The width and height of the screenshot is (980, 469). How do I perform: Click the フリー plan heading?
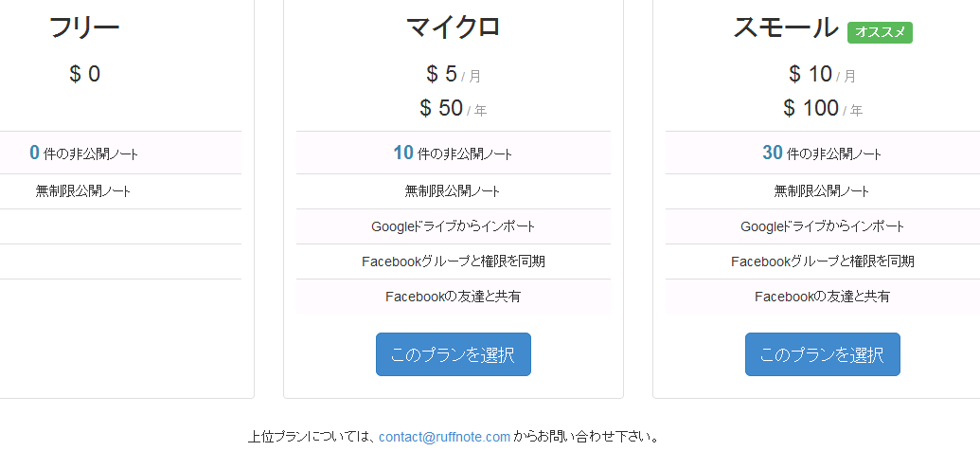click(x=84, y=27)
